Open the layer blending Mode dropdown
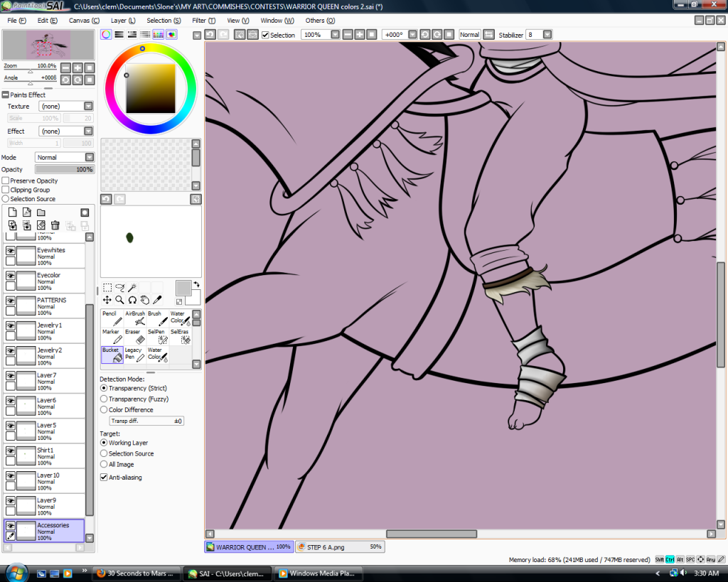This screenshot has width=728, height=582. 89,157
